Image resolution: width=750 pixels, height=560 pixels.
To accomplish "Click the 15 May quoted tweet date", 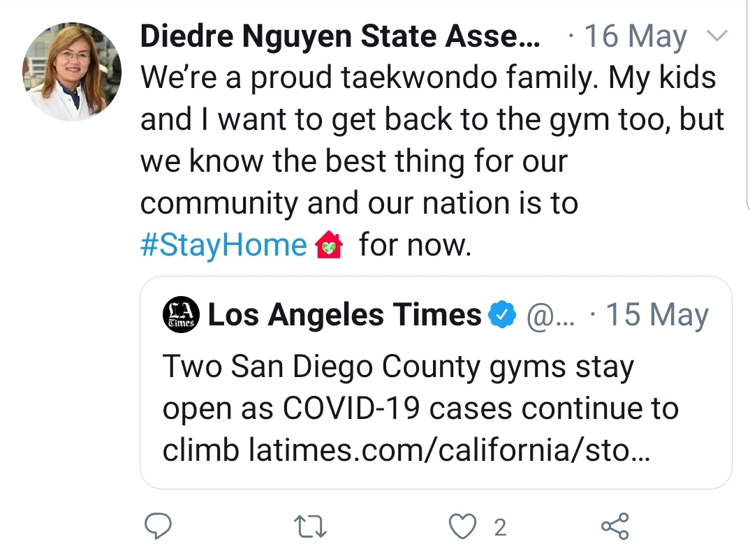I will point(656,315).
